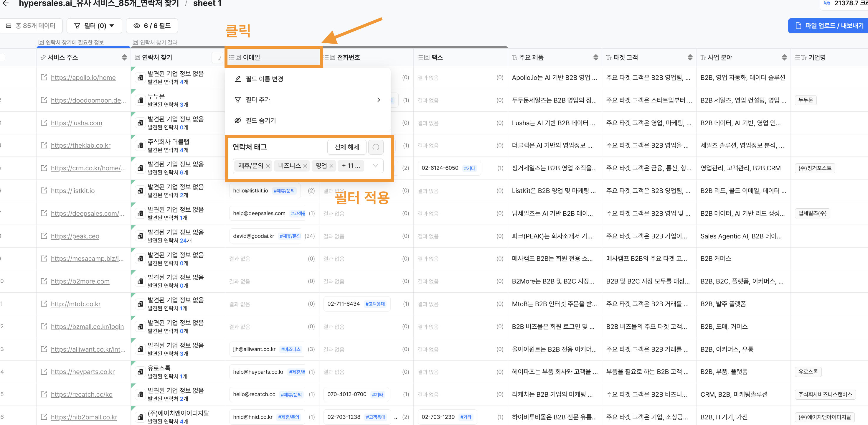Click the back arrow icon

click(x=6, y=3)
